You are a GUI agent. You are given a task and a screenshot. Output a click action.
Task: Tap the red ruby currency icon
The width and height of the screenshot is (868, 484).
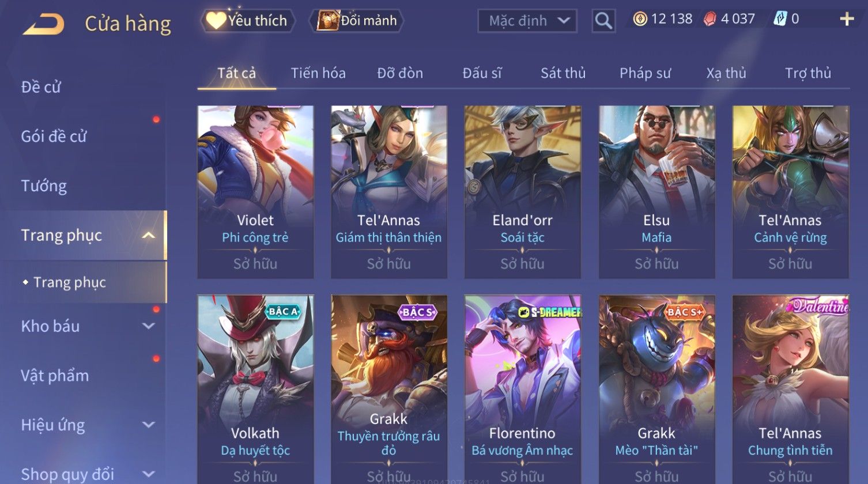point(710,19)
